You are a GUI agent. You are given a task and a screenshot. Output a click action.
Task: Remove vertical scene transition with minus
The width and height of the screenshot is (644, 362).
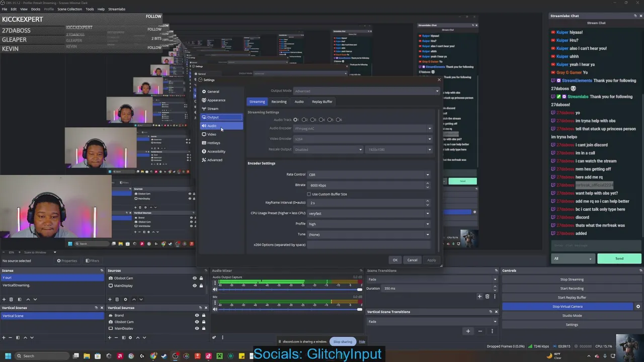pos(480,331)
